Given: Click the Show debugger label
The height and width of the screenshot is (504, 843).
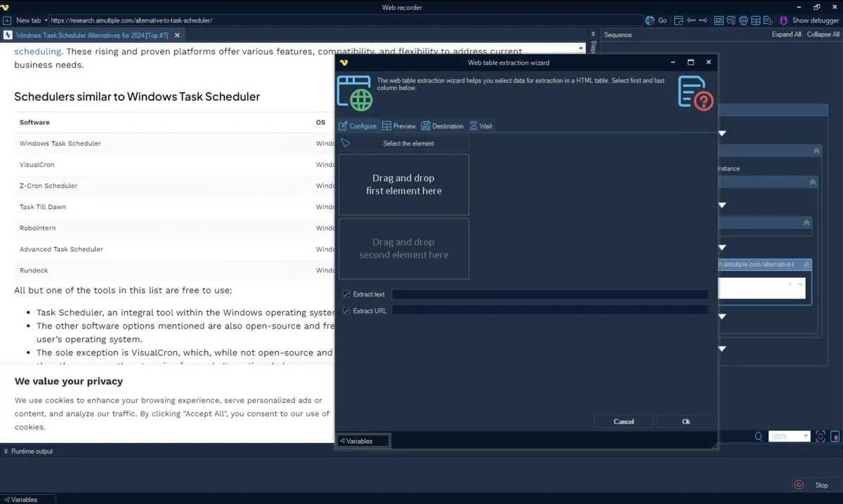Looking at the screenshot, I should [816, 20].
